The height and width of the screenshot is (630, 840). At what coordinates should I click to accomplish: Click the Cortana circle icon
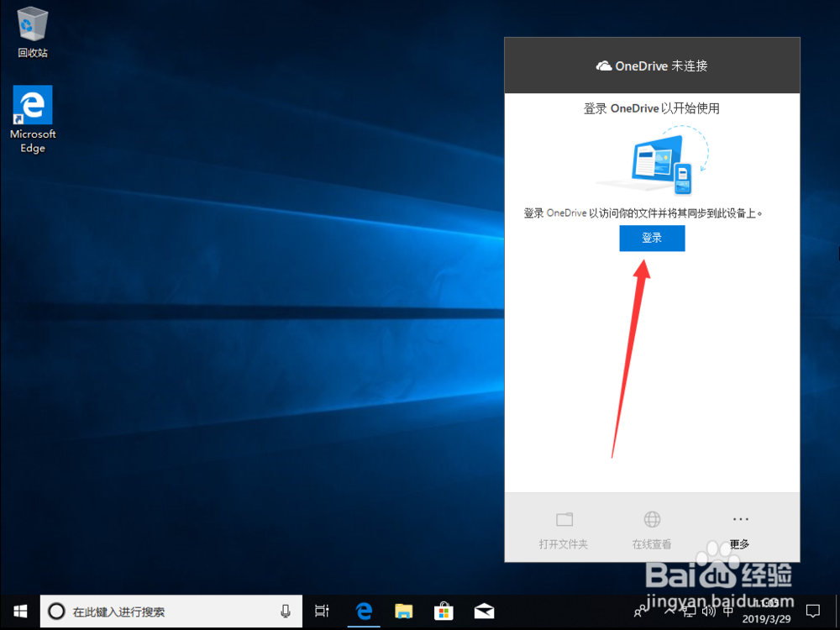[x=56, y=612]
